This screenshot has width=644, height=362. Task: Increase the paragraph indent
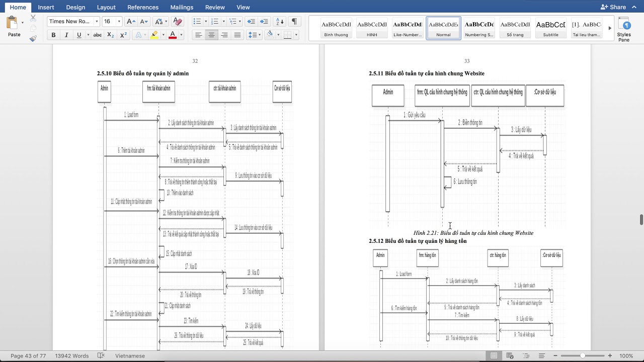click(x=264, y=22)
